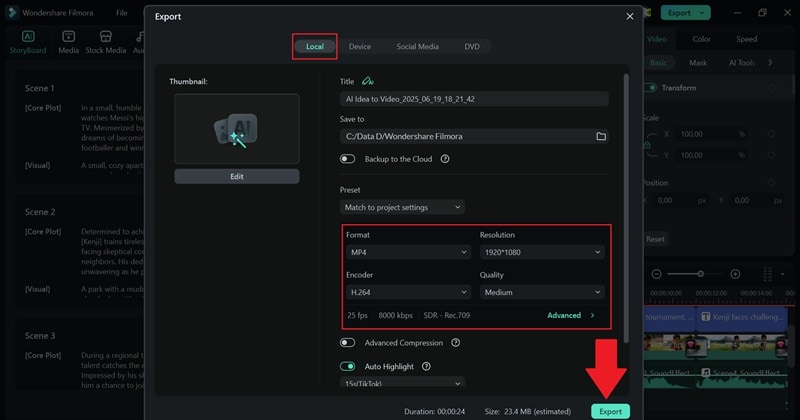Toggle Backup to the Cloud switch
800x420 pixels.
point(347,159)
